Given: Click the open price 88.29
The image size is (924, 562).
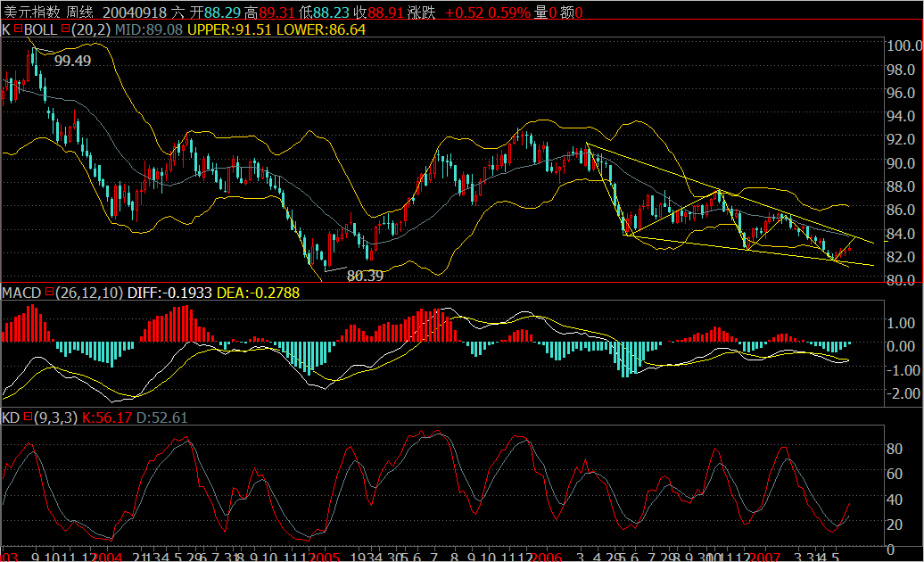Looking at the screenshot, I should pyautogui.click(x=223, y=12).
